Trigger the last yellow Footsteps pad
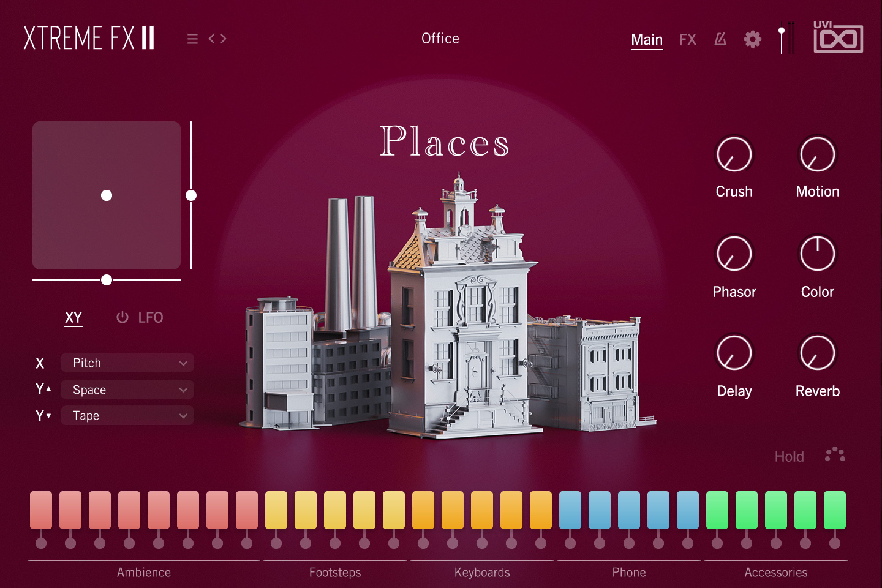882x588 pixels. (x=394, y=510)
